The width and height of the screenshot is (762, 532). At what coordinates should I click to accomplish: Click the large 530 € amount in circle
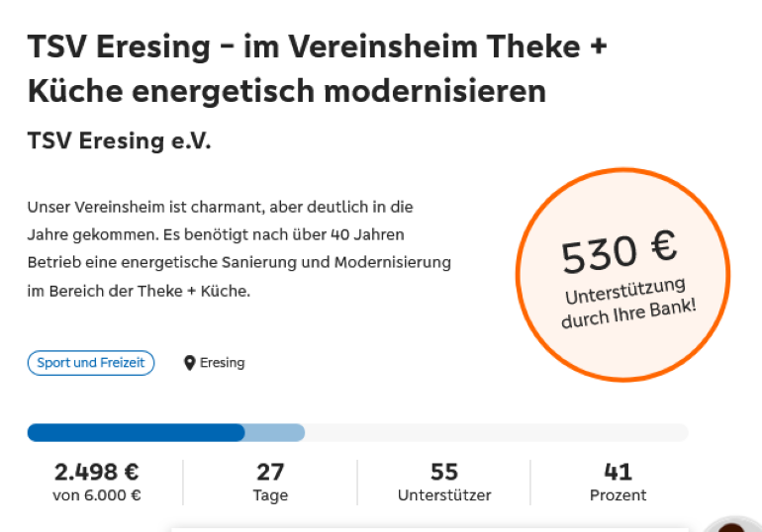[x=619, y=252]
